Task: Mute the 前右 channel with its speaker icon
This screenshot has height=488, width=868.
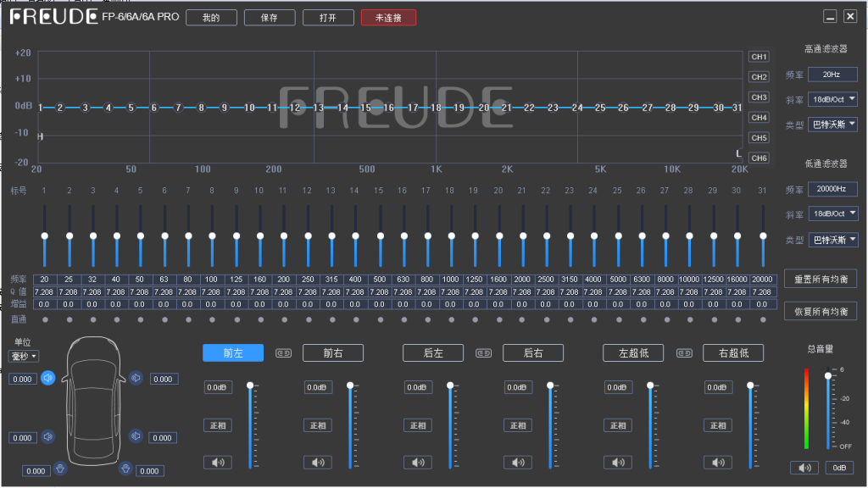Action: 318,462
